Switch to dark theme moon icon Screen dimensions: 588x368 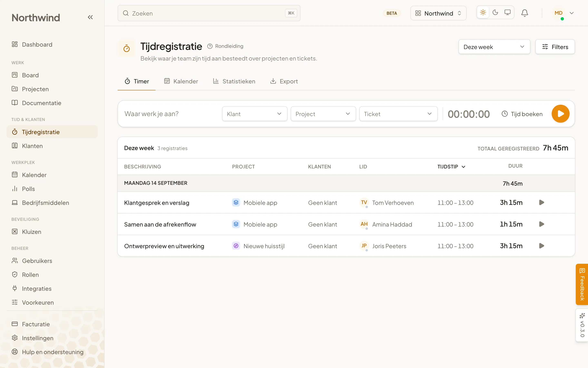(x=495, y=12)
